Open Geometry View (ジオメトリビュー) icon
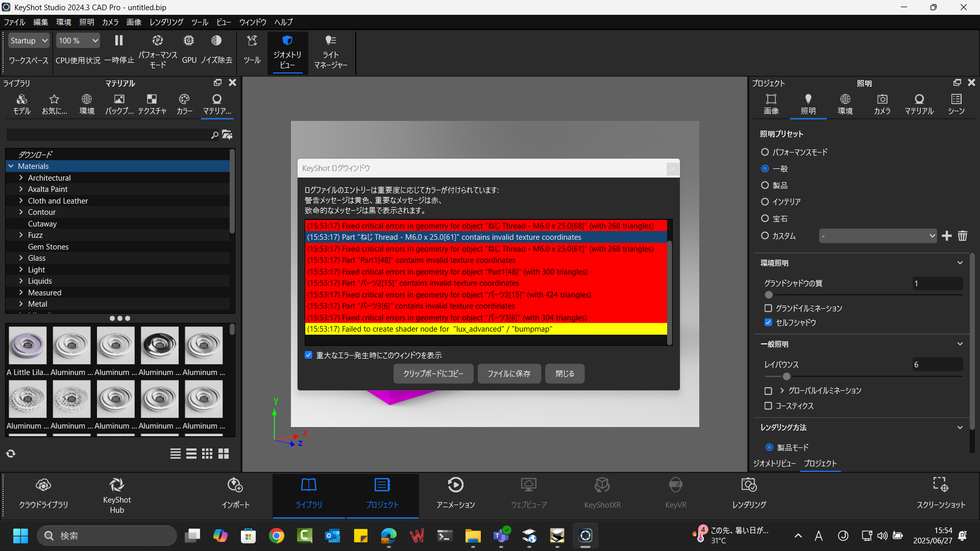Screen dimensions: 980x551 [x=287, y=41]
